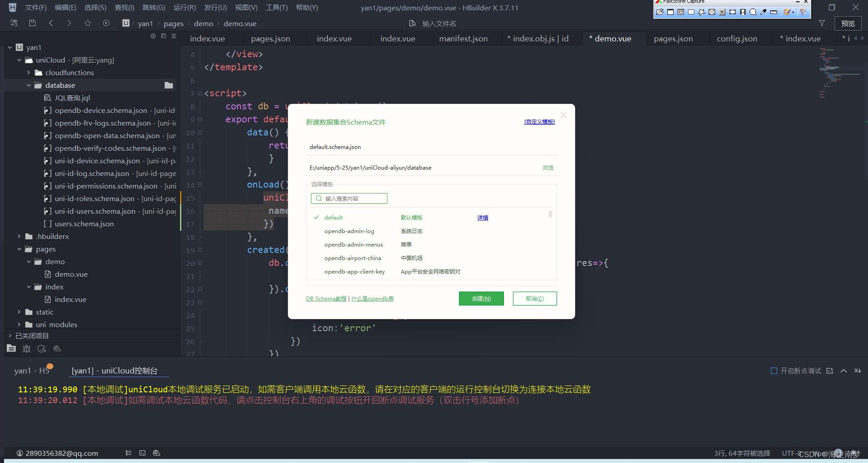The height and width of the screenshot is (463, 868).
Task: Create a new file via the toolbar icon
Action: tap(13, 23)
